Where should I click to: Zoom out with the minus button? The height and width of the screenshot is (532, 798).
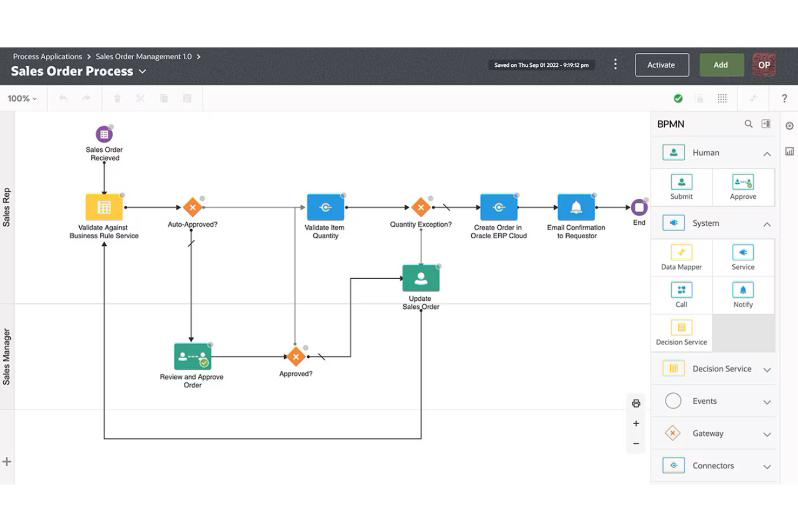click(636, 444)
